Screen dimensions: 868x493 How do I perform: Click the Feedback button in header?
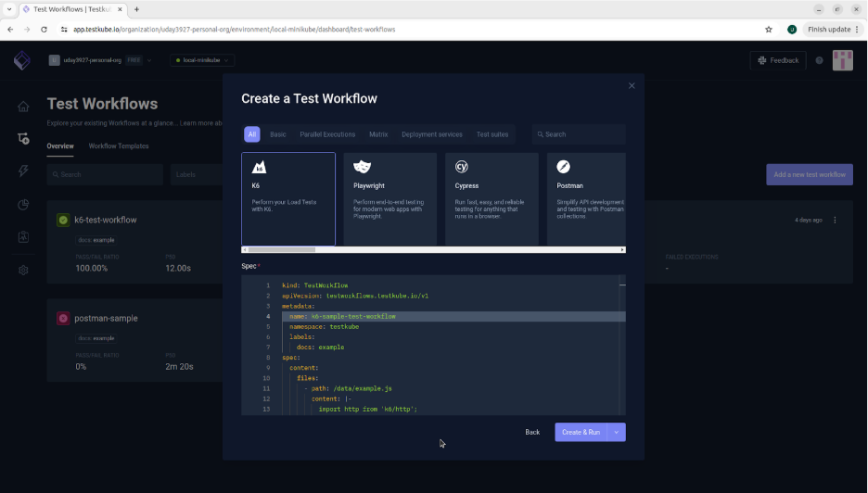pos(778,60)
